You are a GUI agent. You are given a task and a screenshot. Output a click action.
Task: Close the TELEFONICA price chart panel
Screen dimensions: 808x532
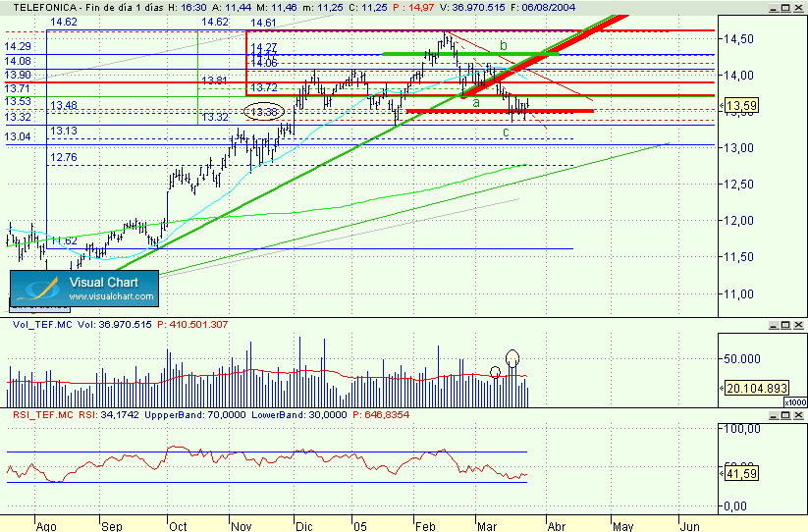pos(798,8)
